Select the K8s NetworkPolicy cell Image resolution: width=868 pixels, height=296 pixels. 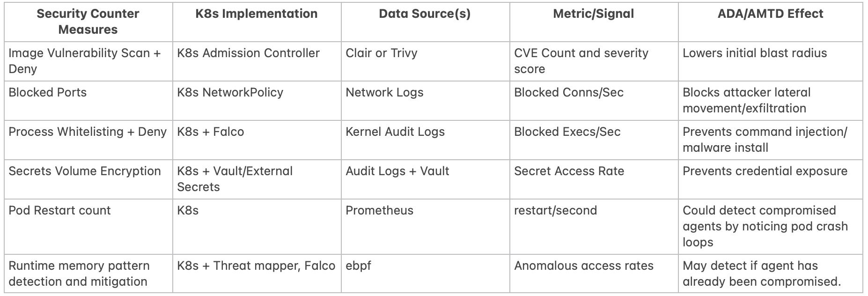click(230, 93)
